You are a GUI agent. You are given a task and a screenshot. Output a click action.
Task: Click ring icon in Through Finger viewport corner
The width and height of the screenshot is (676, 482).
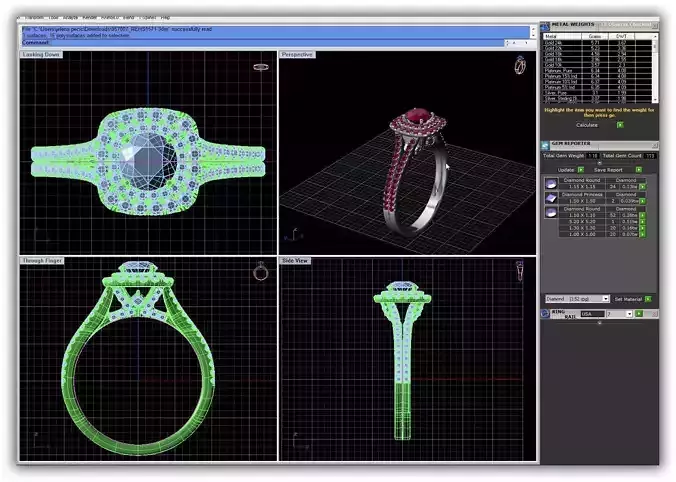[x=260, y=271]
